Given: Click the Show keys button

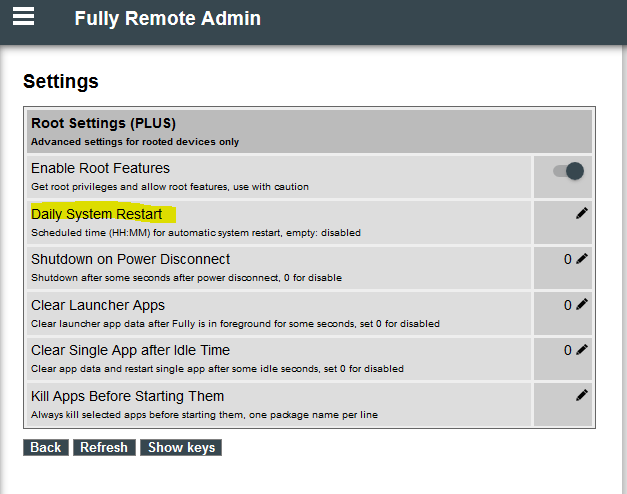Looking at the screenshot, I should click(181, 447).
